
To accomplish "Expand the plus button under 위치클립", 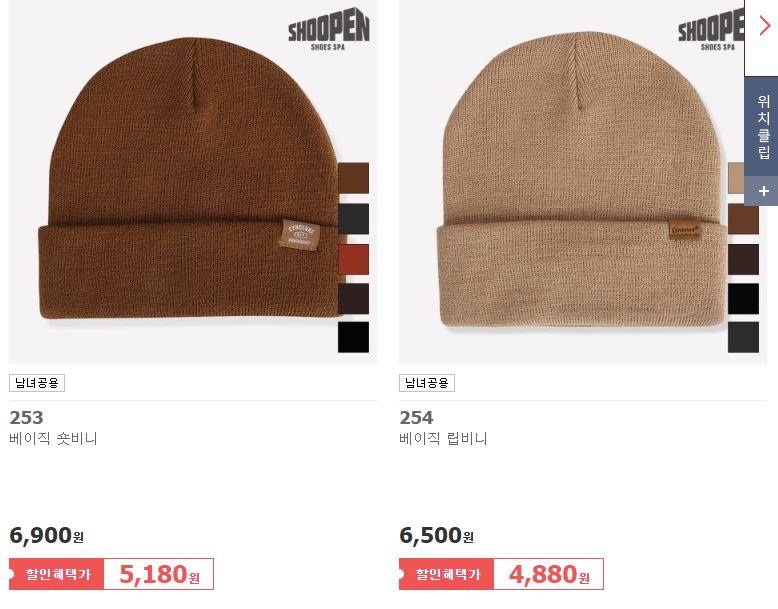I will [x=764, y=191].
